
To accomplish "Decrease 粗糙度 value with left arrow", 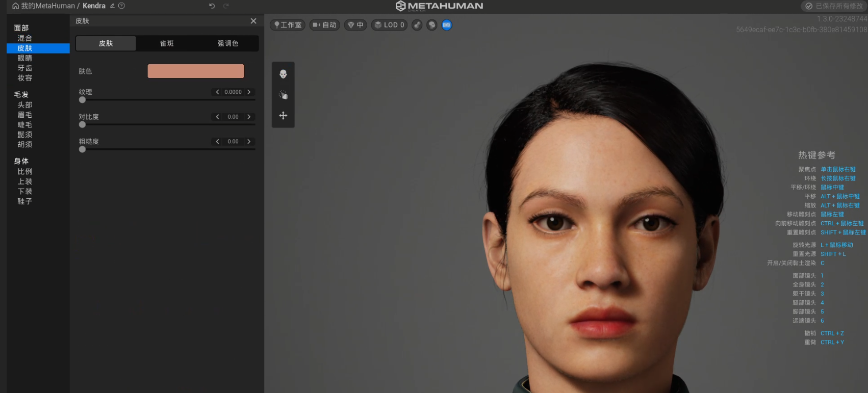I will [x=217, y=142].
